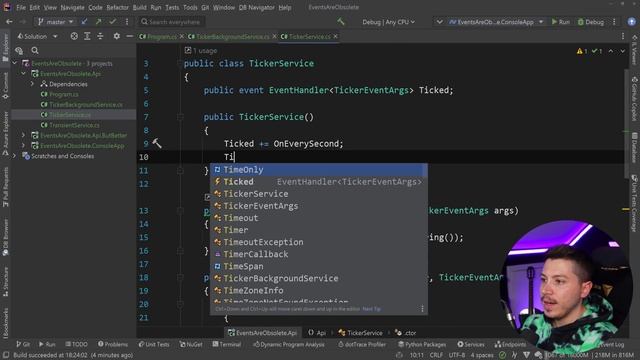Viewport: 640px width, 360px height.
Task: Open the File menu
Action: (x=21, y=7)
